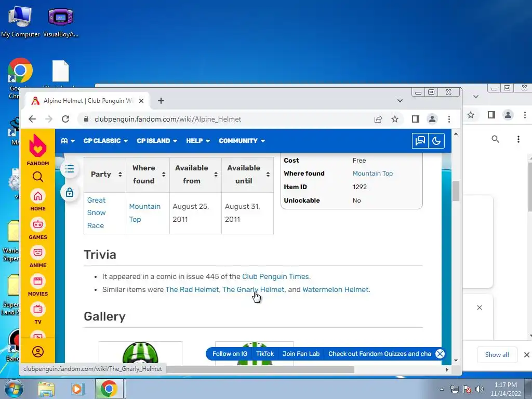Close the Alpine Helmet tab

click(x=141, y=101)
